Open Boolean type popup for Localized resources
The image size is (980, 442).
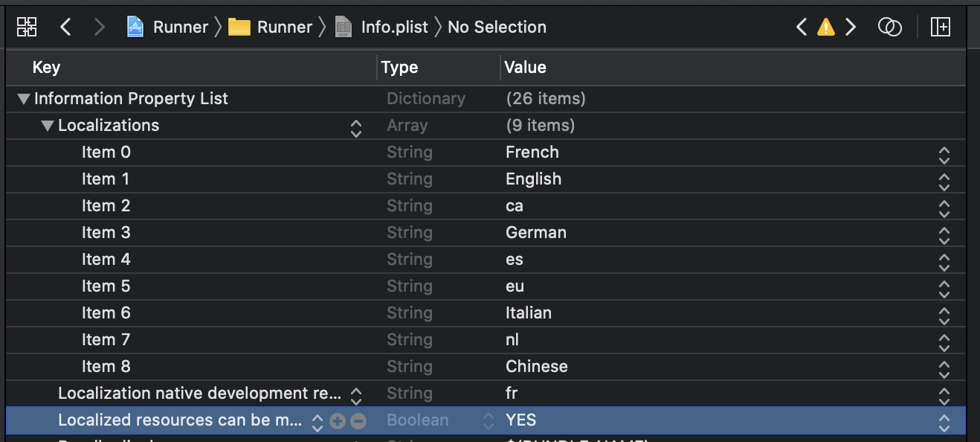(x=489, y=421)
